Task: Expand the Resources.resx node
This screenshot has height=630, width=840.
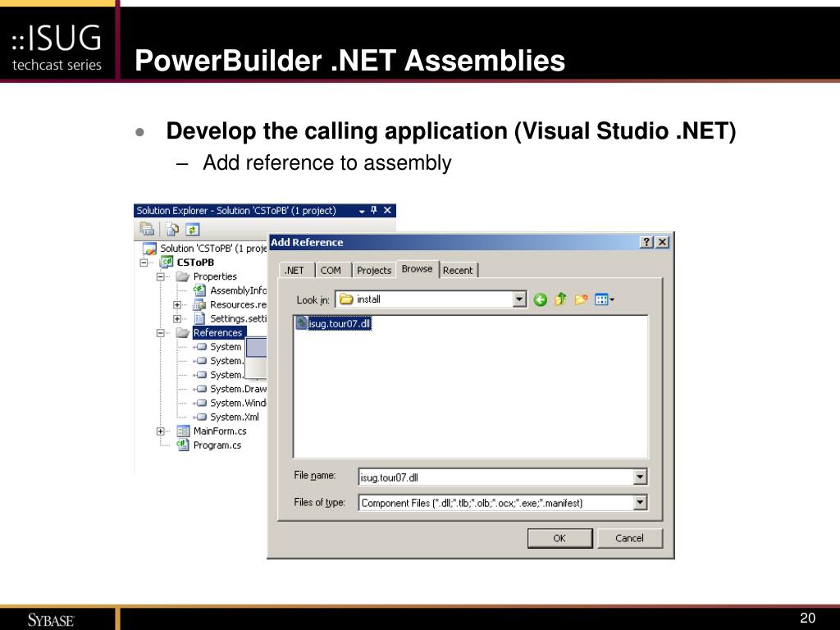Action: pos(177,305)
